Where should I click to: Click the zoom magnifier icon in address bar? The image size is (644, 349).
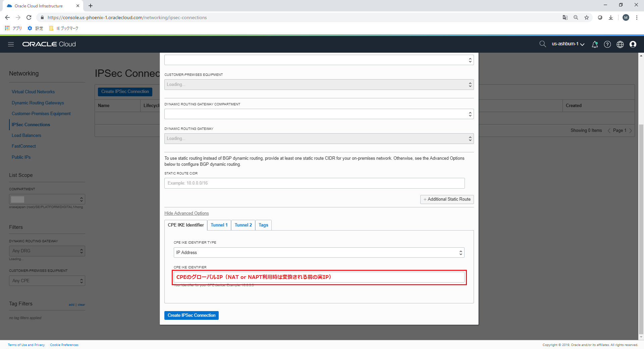coord(576,17)
